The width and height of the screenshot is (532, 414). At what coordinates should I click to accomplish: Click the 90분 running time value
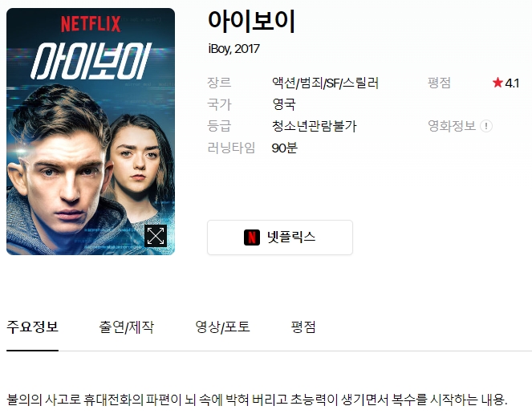(x=285, y=148)
